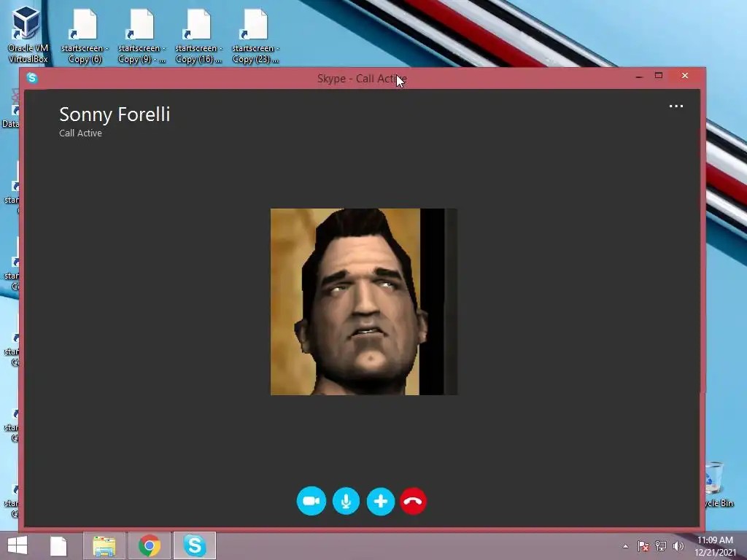Select the startscreen Copy (6) shortcut

pos(85,36)
